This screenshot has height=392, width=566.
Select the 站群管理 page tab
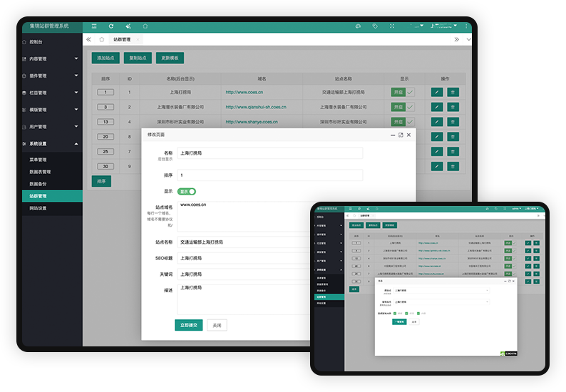click(x=123, y=39)
